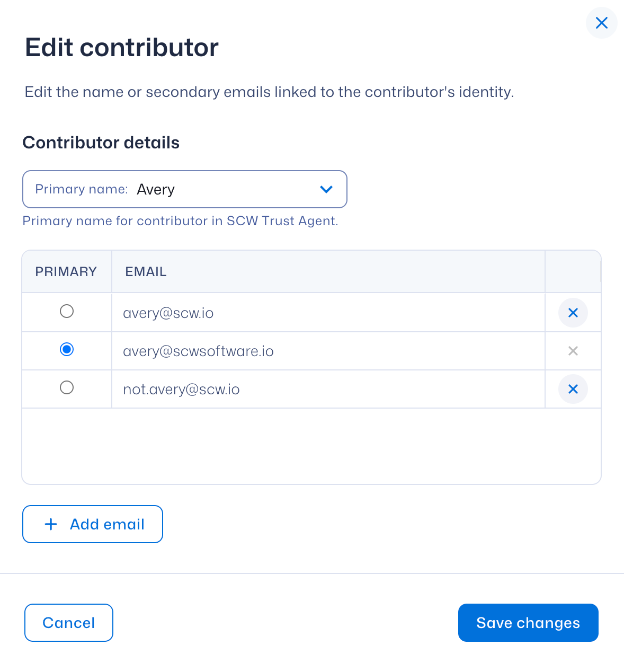Click the avery@scw.io email cell
624x672 pixels.
pyautogui.click(x=168, y=313)
